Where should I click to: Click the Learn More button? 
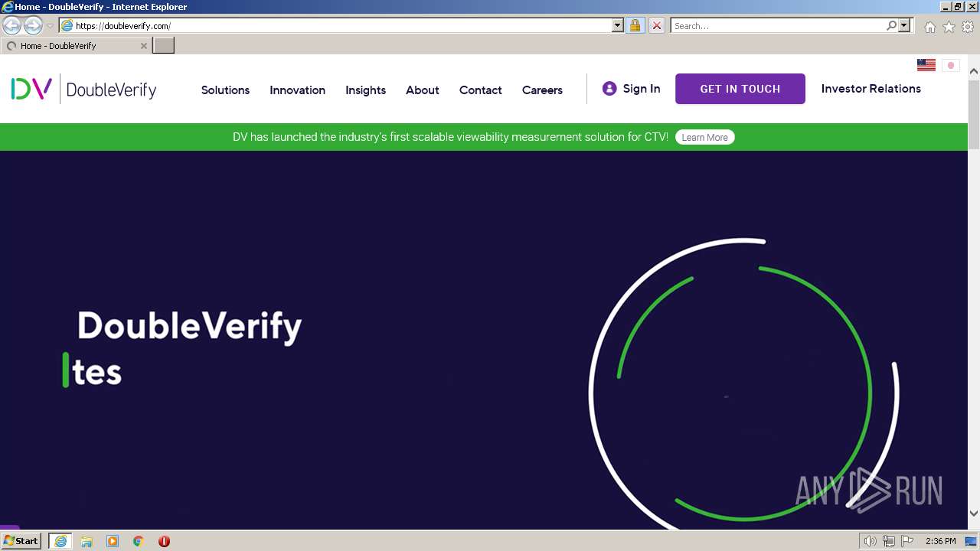click(x=704, y=137)
